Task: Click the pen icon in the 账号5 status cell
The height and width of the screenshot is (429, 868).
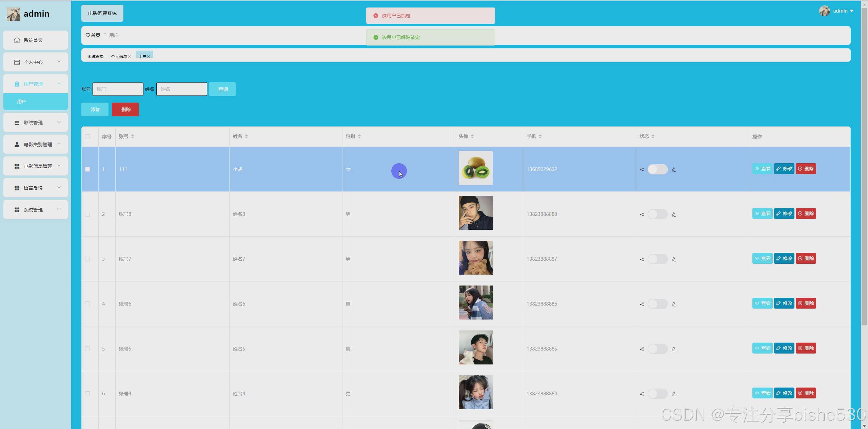Action: [x=674, y=349]
